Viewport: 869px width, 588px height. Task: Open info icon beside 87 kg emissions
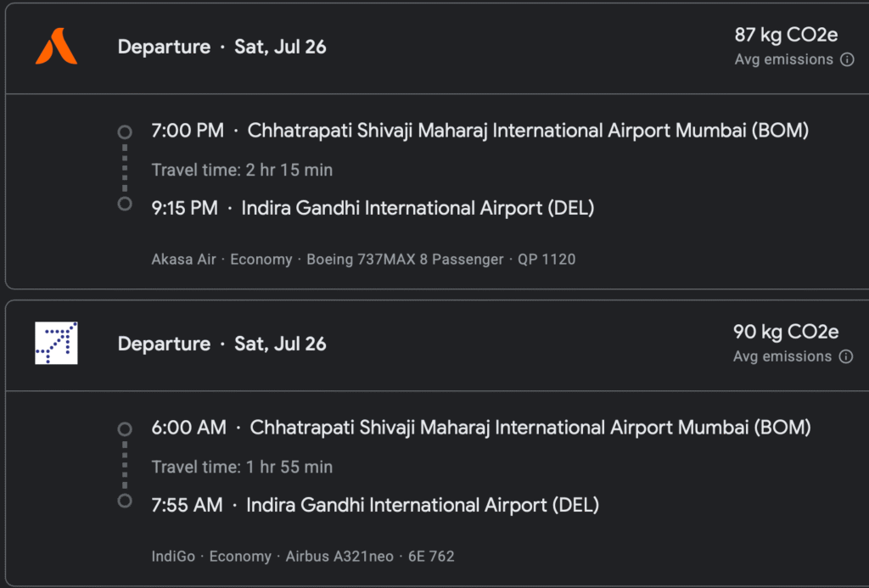pyautogui.click(x=847, y=59)
